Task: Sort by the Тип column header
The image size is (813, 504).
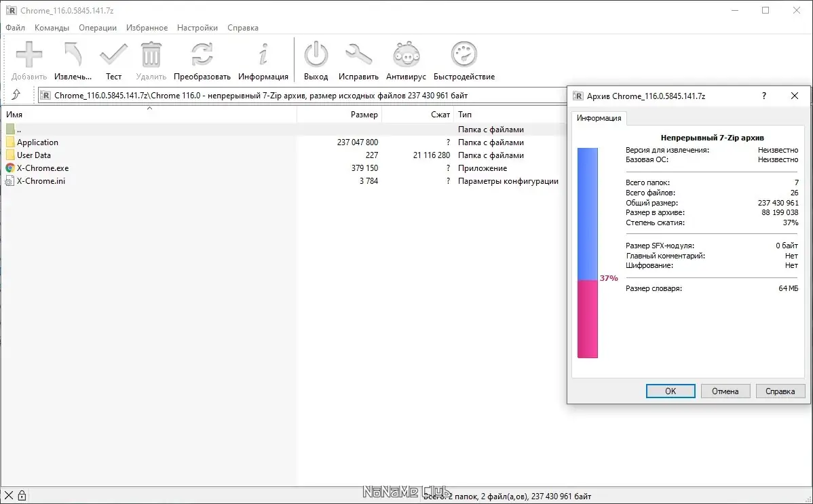Action: tap(510, 115)
